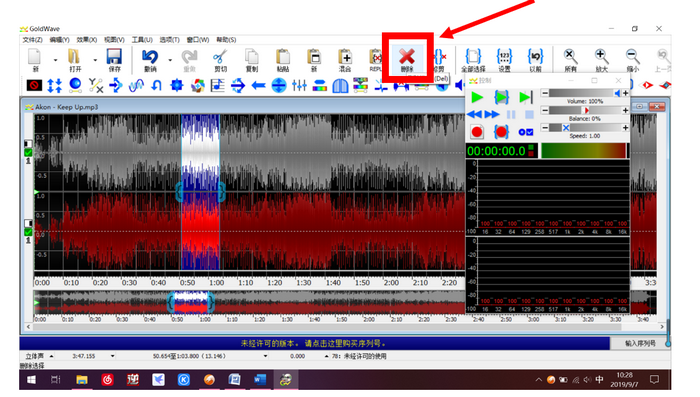Restore previous selection with the 以前 icon
This screenshot has height=397, width=700.
pyautogui.click(x=535, y=60)
